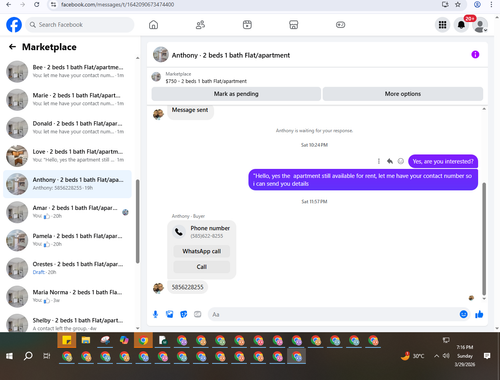Choose a GIF icon in composer
The height and width of the screenshot is (380, 500).
click(x=198, y=314)
